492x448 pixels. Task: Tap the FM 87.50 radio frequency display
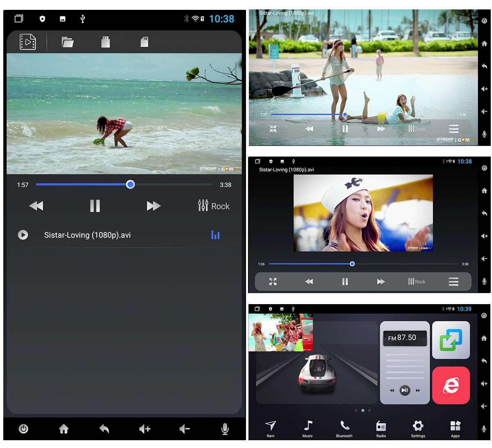[405, 338]
